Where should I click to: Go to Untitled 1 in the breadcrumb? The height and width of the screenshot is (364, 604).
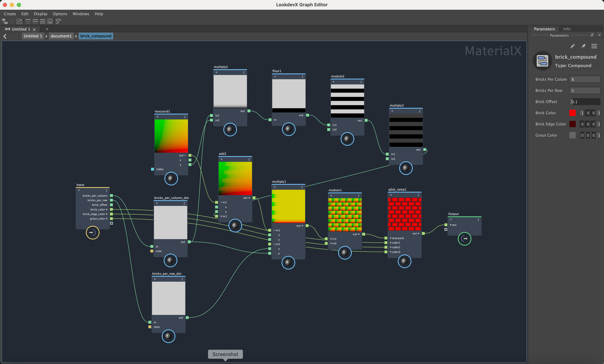[33, 36]
